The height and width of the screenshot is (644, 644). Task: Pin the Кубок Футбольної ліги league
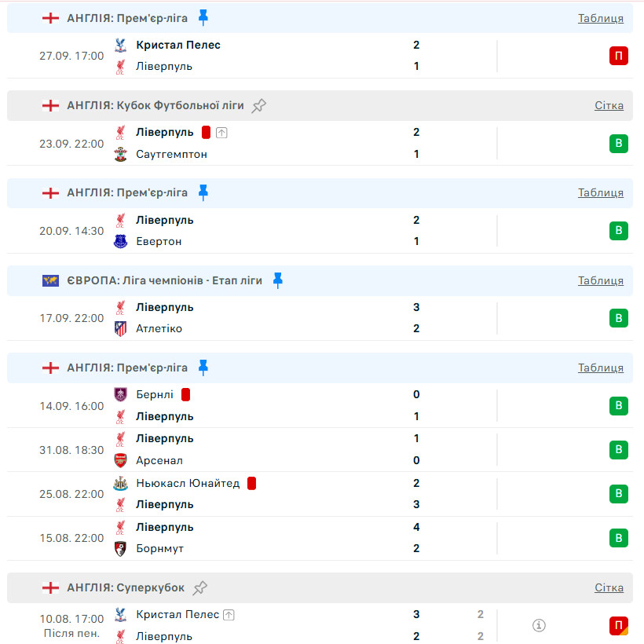tap(259, 105)
